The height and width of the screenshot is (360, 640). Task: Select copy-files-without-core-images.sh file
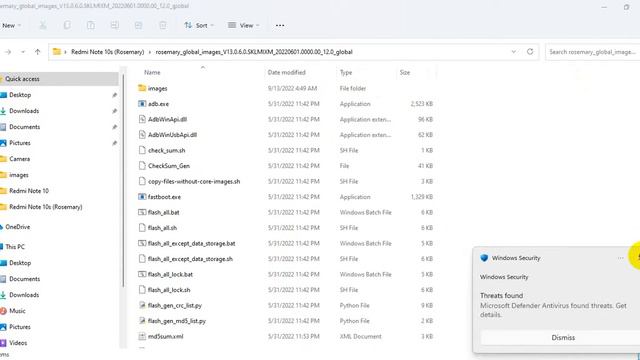point(194,181)
